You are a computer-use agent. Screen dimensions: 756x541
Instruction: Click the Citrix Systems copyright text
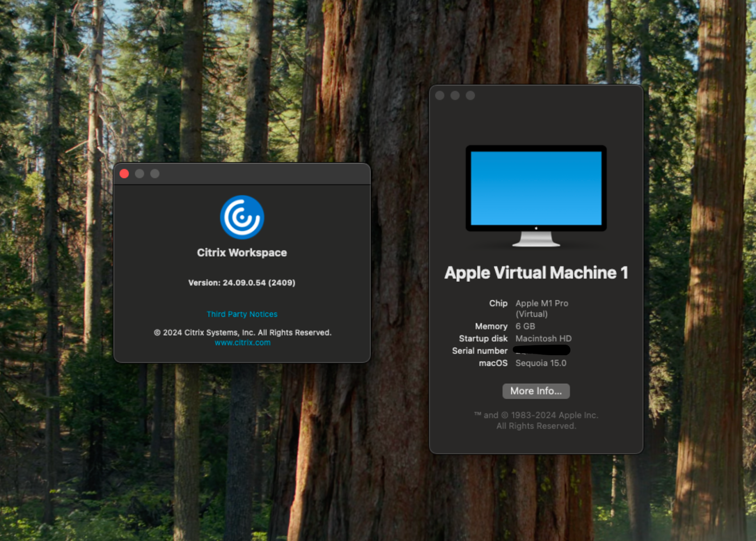242,333
